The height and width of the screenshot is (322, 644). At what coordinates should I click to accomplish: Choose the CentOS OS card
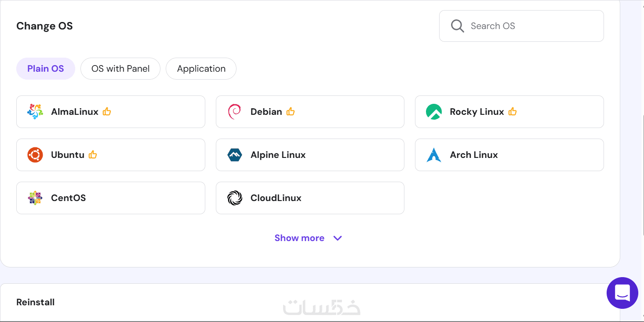111,198
